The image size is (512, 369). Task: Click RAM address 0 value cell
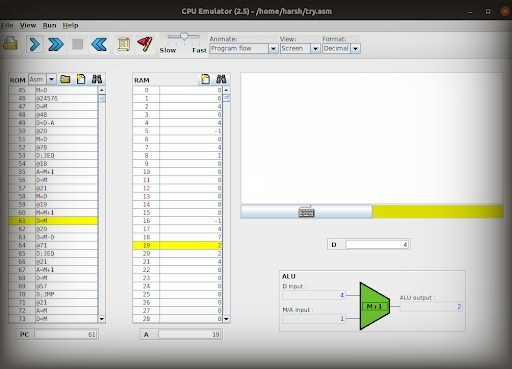pyautogui.click(x=191, y=90)
